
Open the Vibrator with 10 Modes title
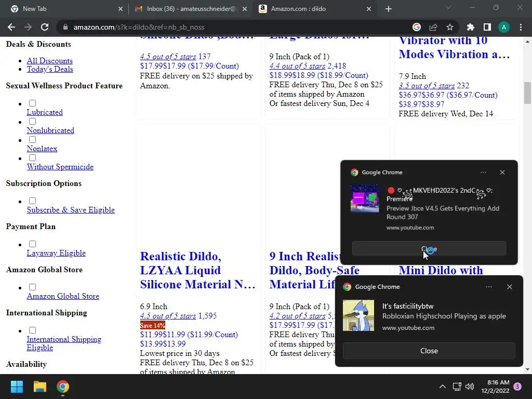tap(454, 47)
